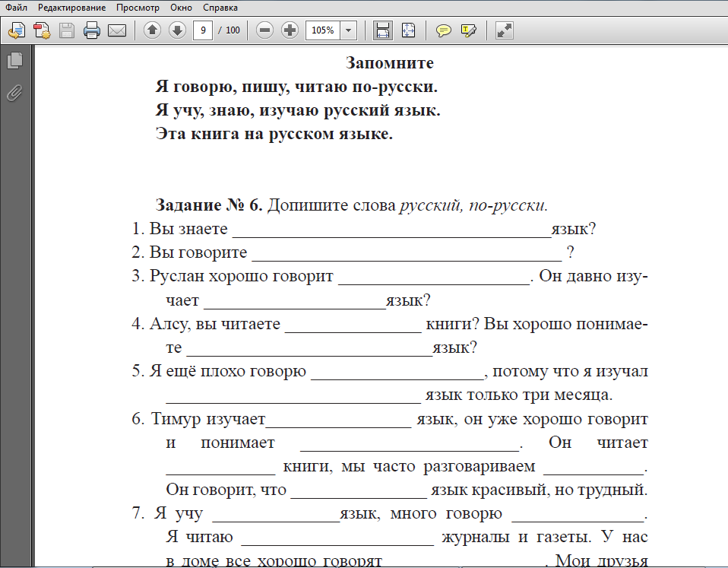Click the text 'журналы и газеты'
Screen dimensions: 728x568
click(516, 537)
